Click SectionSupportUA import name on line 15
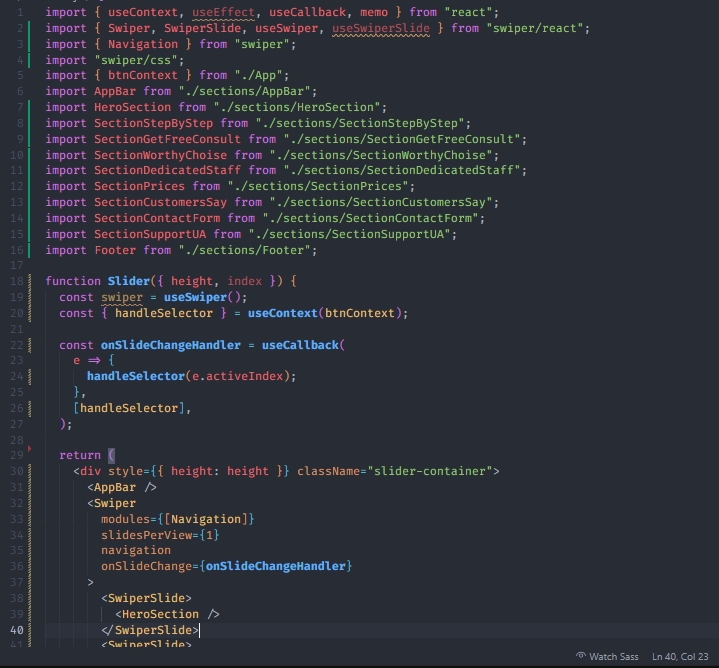 [x=150, y=234]
